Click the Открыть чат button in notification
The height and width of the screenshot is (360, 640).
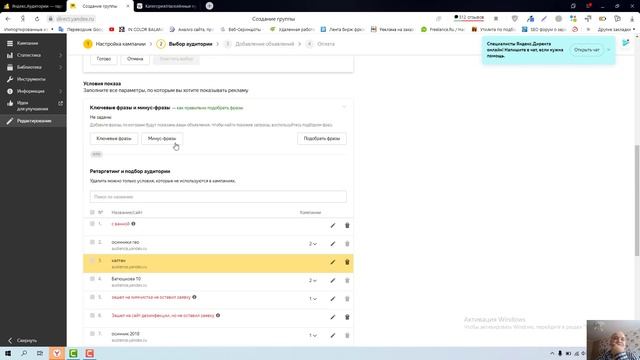(x=587, y=50)
